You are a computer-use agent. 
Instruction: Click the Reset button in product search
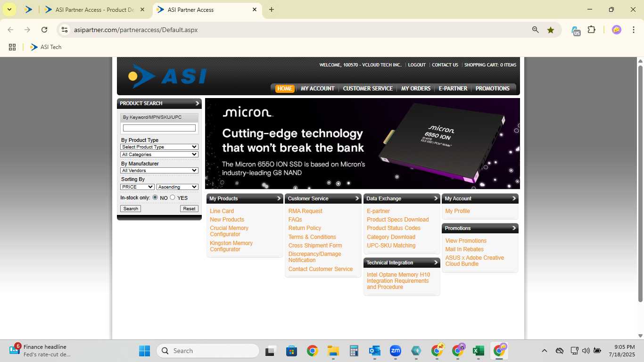189,209
